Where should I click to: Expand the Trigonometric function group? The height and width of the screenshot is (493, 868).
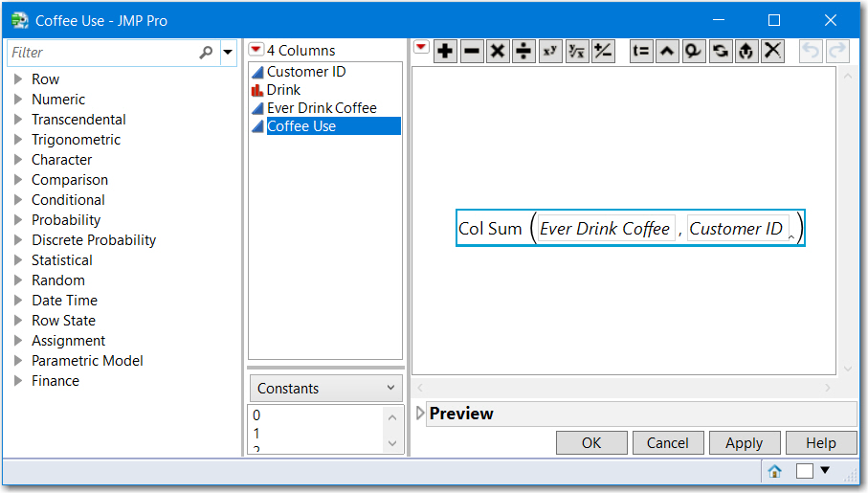pos(18,140)
